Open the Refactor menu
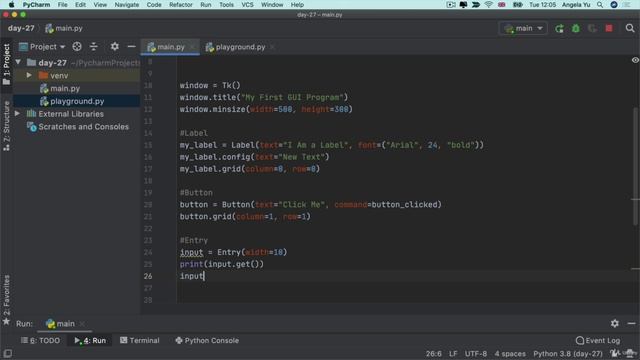Viewport: 640px width, 360px height. (180, 5)
